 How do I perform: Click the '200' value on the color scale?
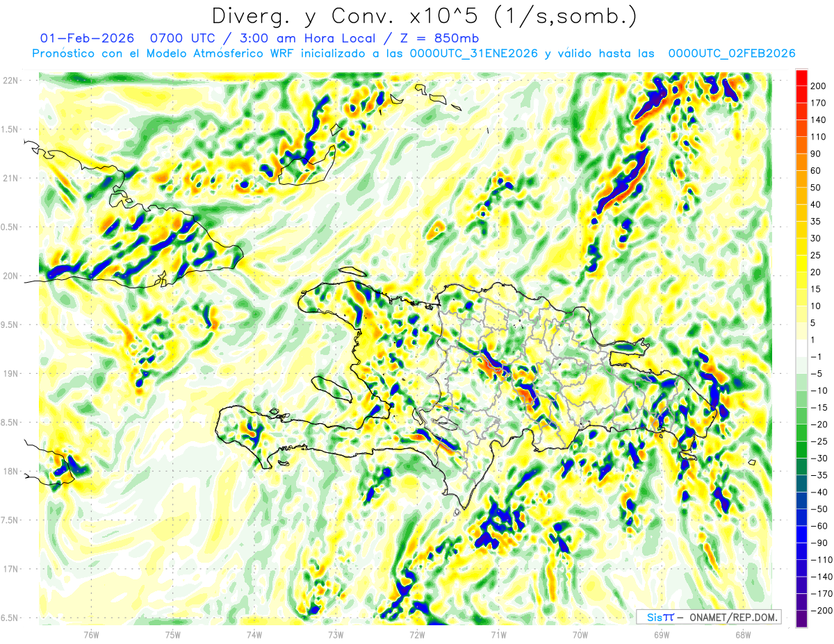819,86
